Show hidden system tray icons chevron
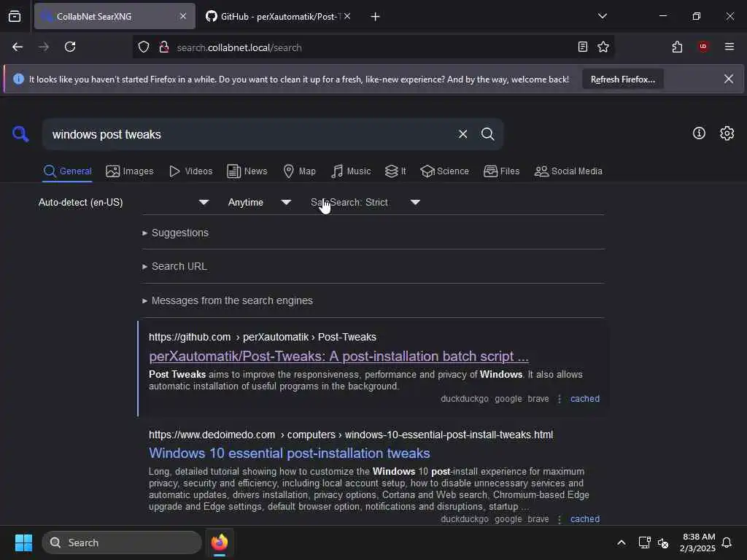 (x=622, y=542)
